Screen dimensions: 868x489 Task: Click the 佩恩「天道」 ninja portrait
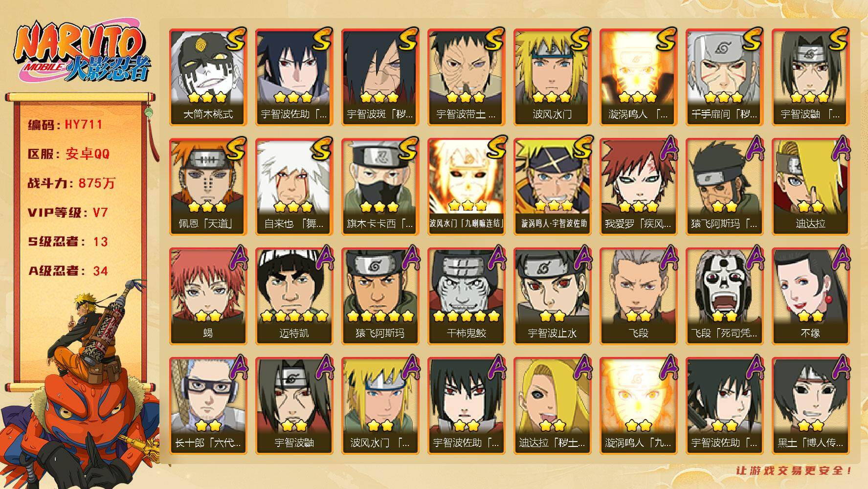click(208, 187)
